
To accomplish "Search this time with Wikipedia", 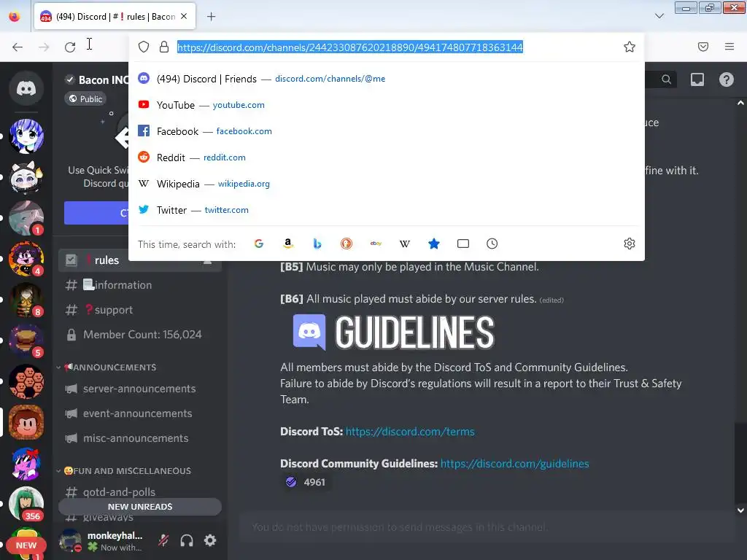I will pos(404,244).
